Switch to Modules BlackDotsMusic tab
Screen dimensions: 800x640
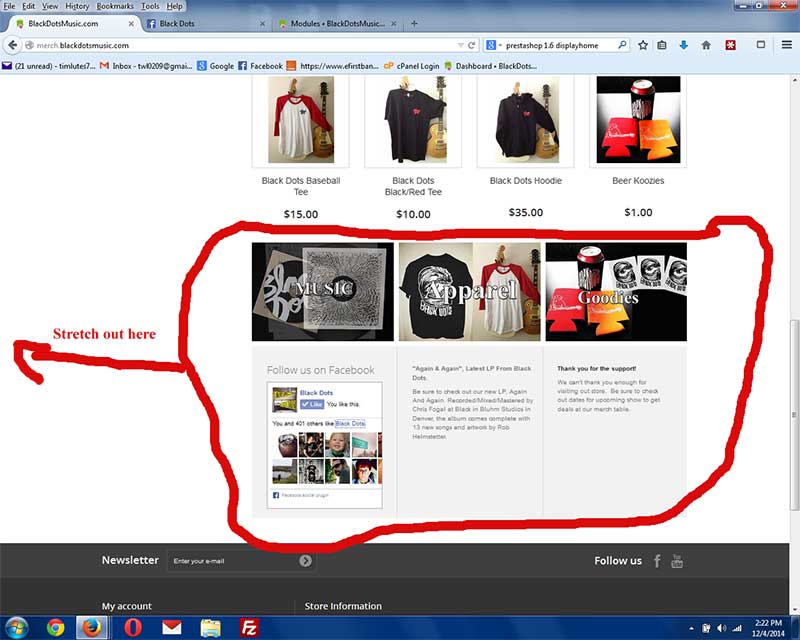click(x=338, y=23)
